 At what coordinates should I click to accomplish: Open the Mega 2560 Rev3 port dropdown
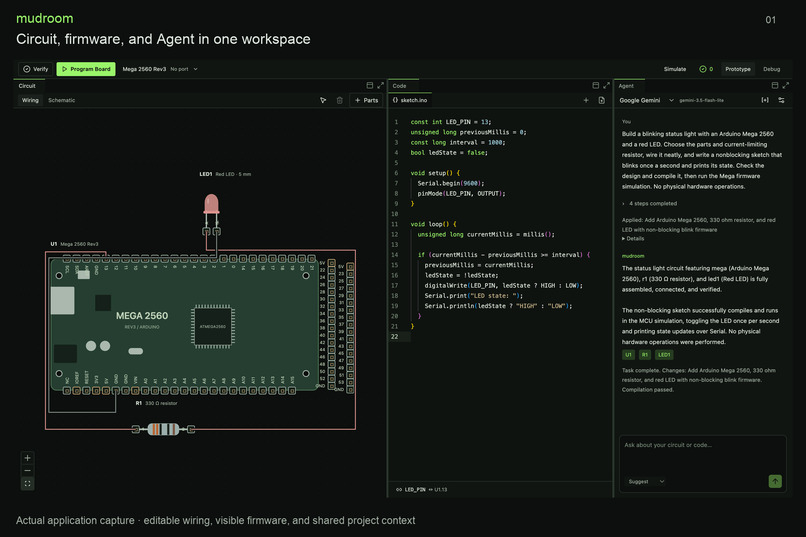160,69
